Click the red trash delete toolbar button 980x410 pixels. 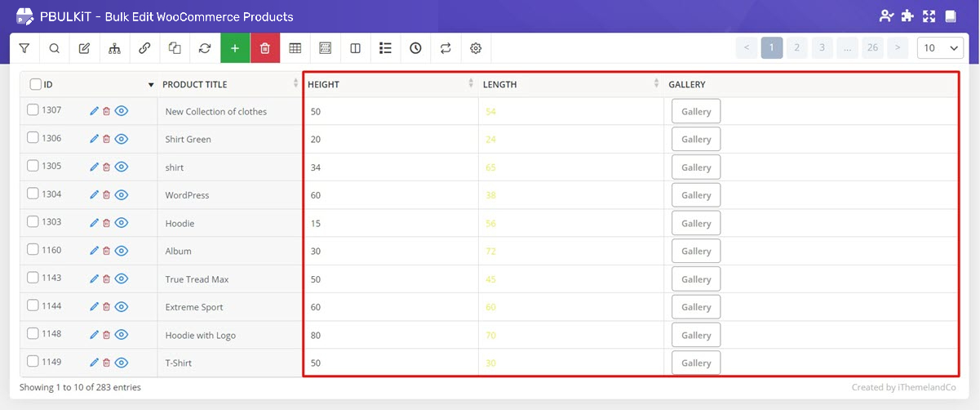coord(265,48)
